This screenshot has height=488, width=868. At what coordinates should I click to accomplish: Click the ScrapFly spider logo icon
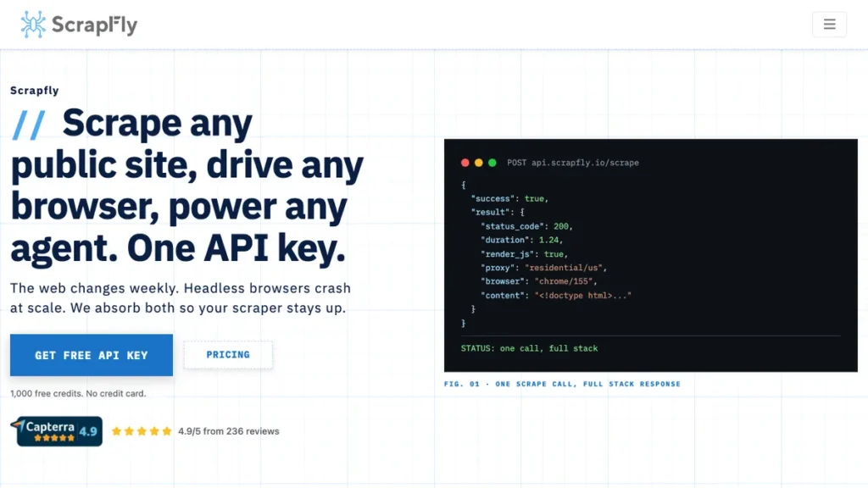coord(33,25)
